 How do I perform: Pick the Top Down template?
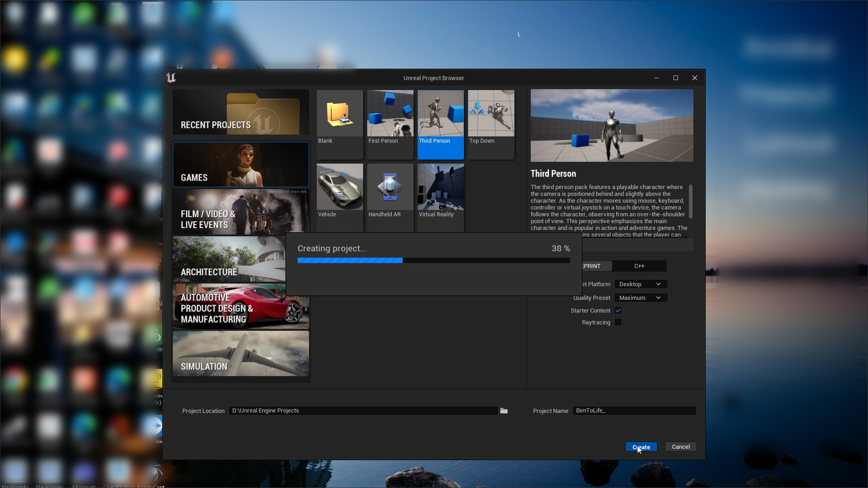[491, 124]
